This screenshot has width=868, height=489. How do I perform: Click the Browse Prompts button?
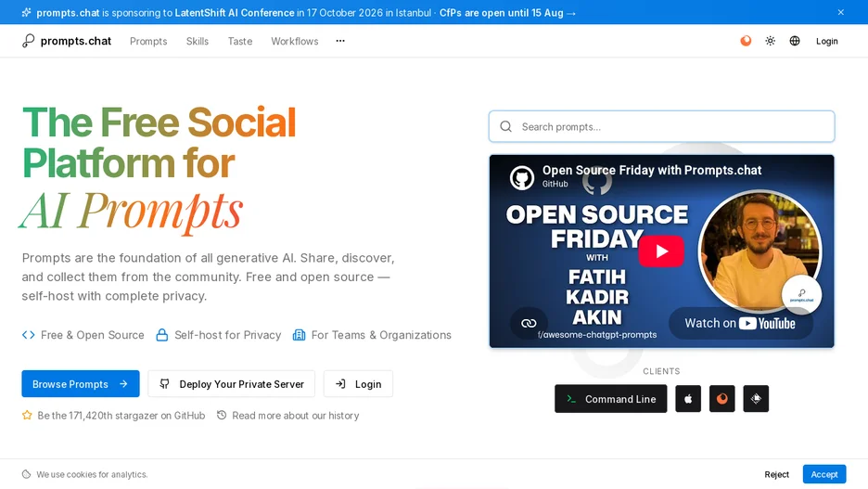pyautogui.click(x=81, y=384)
